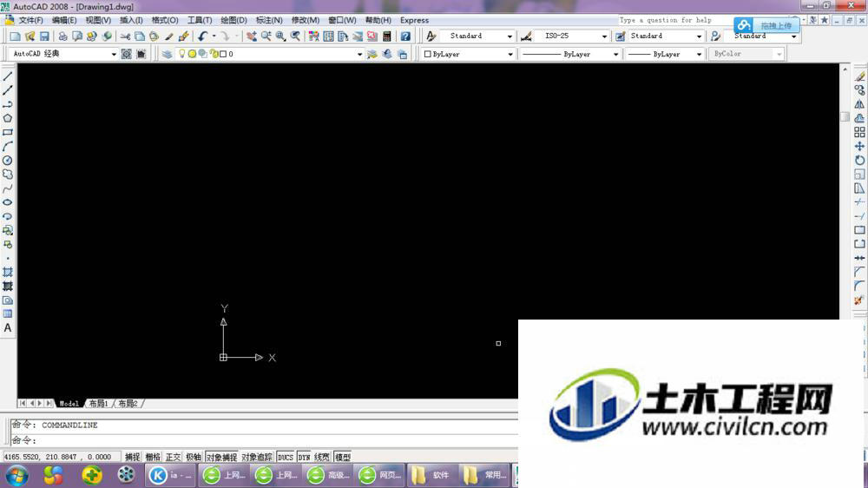Click the Undo arrow icon

click(202, 36)
